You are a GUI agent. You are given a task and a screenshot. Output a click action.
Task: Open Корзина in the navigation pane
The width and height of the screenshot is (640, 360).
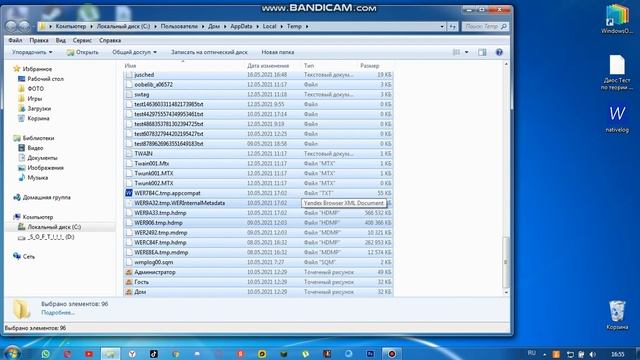38,118
